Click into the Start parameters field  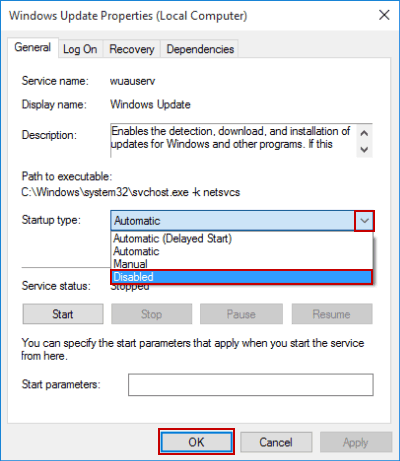251,385
